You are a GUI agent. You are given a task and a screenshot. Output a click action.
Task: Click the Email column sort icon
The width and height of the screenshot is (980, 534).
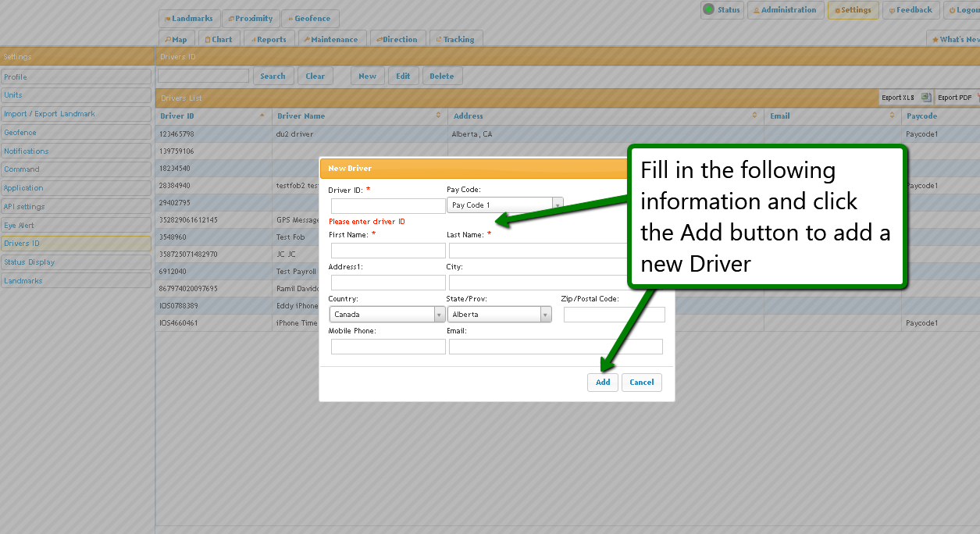[892, 116]
